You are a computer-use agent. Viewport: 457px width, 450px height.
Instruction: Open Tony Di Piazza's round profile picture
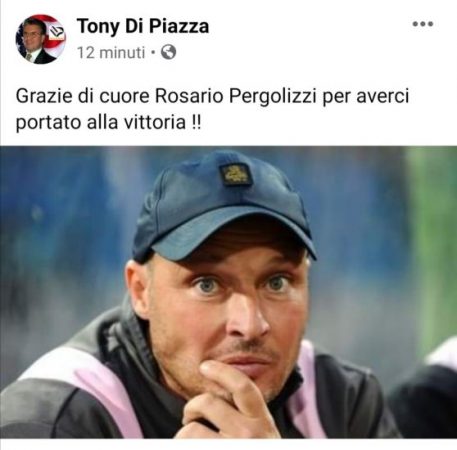pyautogui.click(x=40, y=39)
